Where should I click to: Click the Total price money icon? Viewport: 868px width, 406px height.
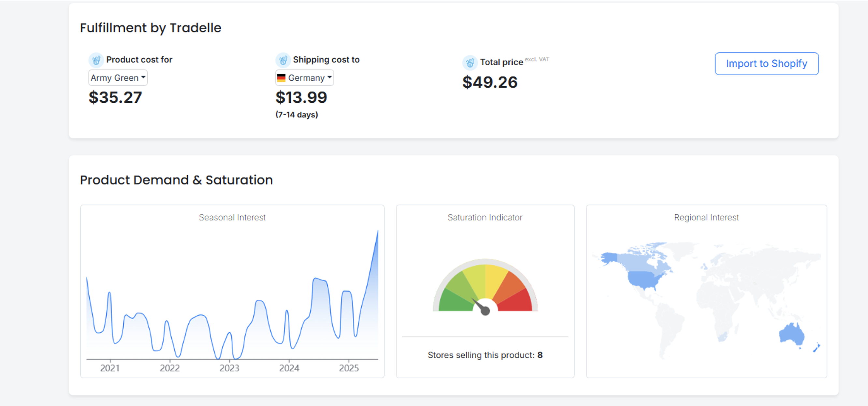pos(470,63)
